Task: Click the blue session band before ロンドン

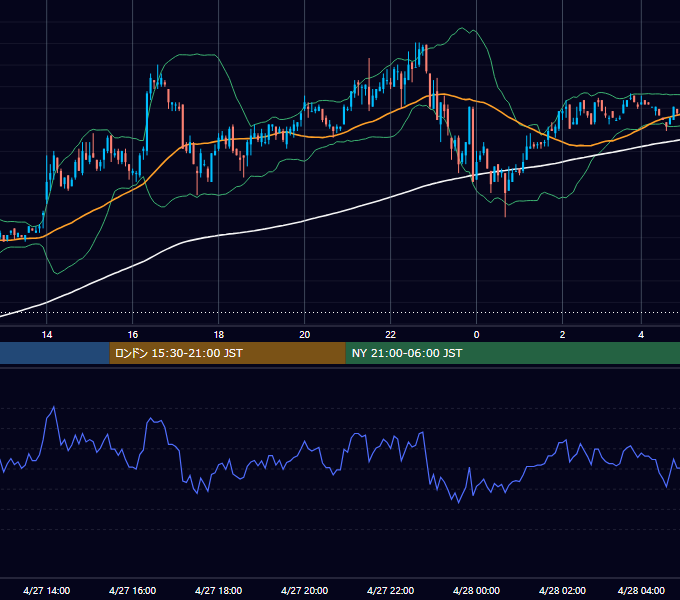Action: (x=55, y=353)
